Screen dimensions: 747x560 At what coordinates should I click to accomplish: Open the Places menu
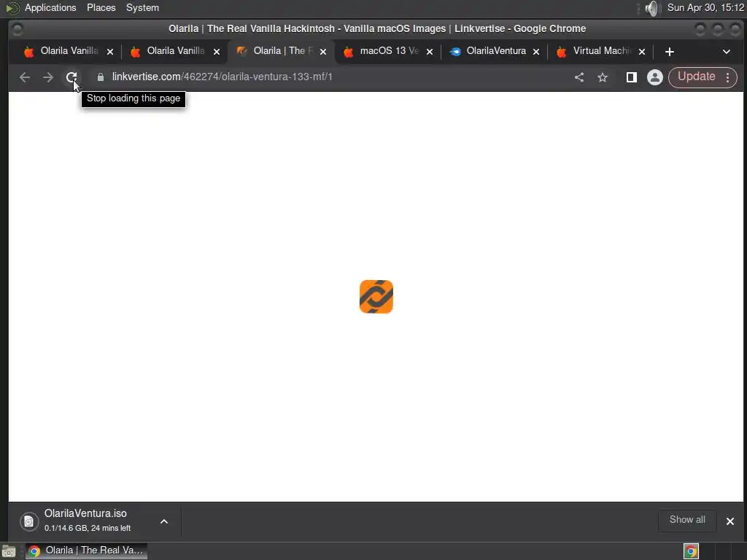(x=101, y=7)
